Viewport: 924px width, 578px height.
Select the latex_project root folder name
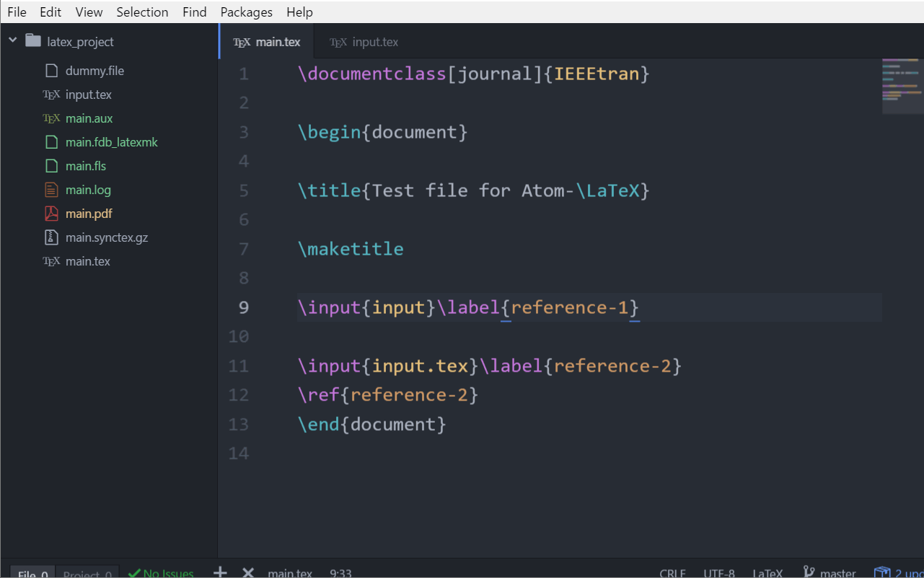[80, 42]
